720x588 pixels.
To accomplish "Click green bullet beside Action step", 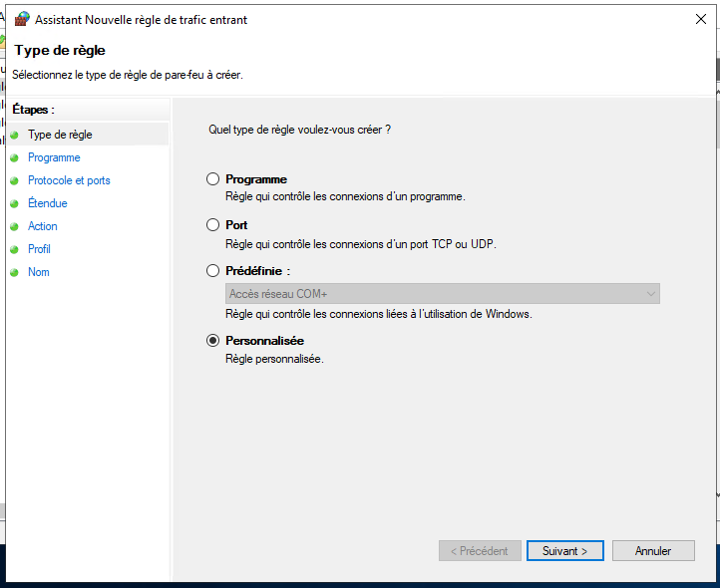I will (14, 227).
